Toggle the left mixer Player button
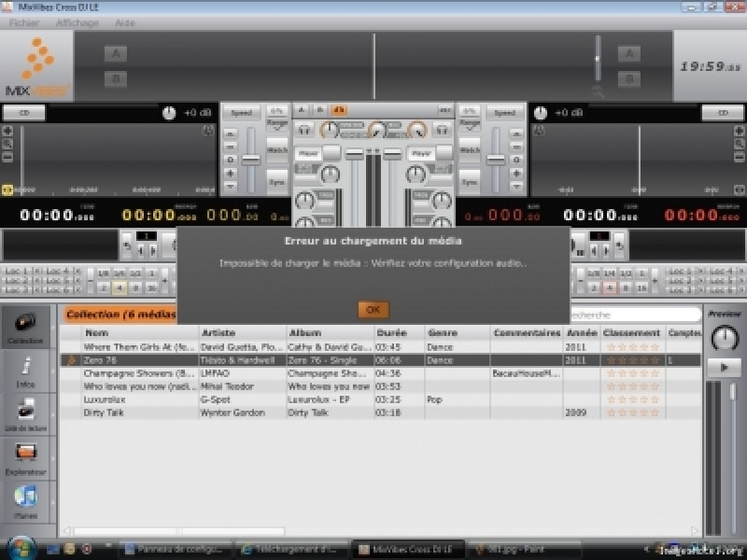Image resolution: width=747 pixels, height=560 pixels. pos(309,153)
